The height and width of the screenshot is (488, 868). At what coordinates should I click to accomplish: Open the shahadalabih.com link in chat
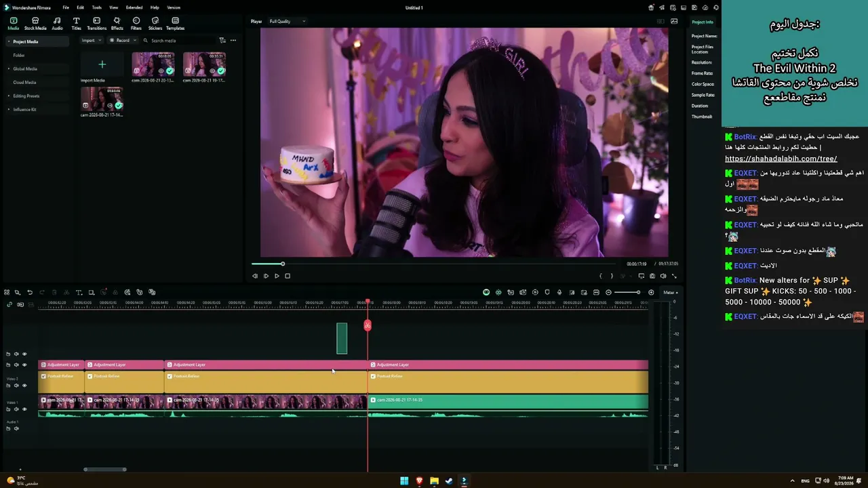click(781, 159)
